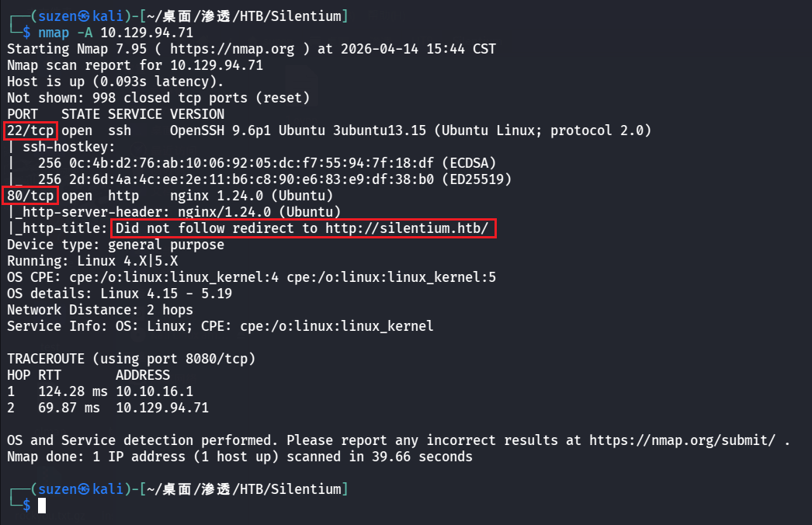Place cursor at the blinking terminal cursor block

pyautogui.click(x=42, y=506)
